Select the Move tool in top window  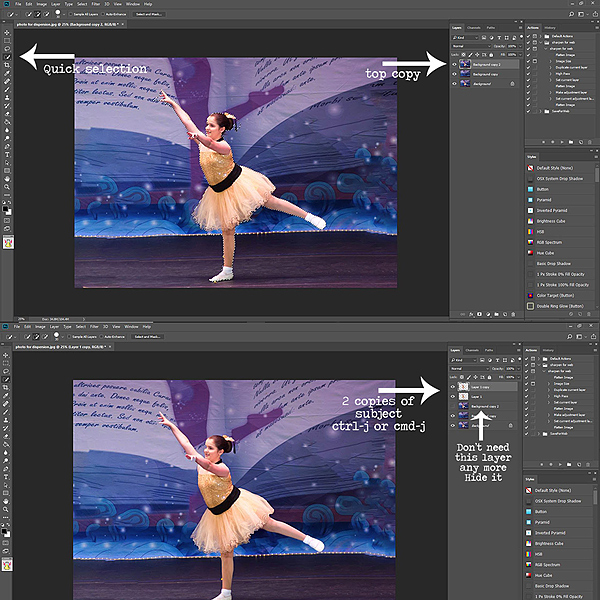(7, 33)
